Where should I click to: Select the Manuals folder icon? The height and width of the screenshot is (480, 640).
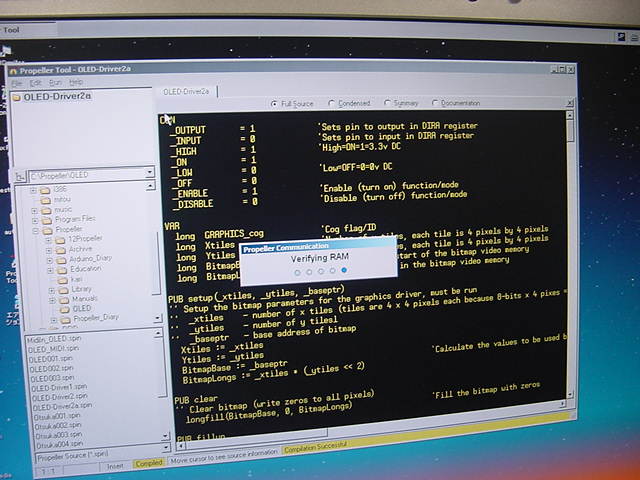tap(64, 300)
